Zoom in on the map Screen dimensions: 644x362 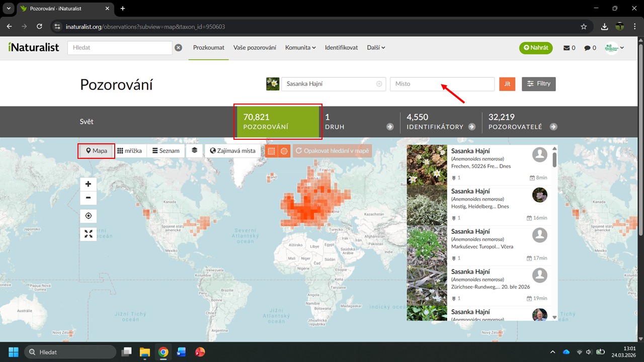point(88,184)
